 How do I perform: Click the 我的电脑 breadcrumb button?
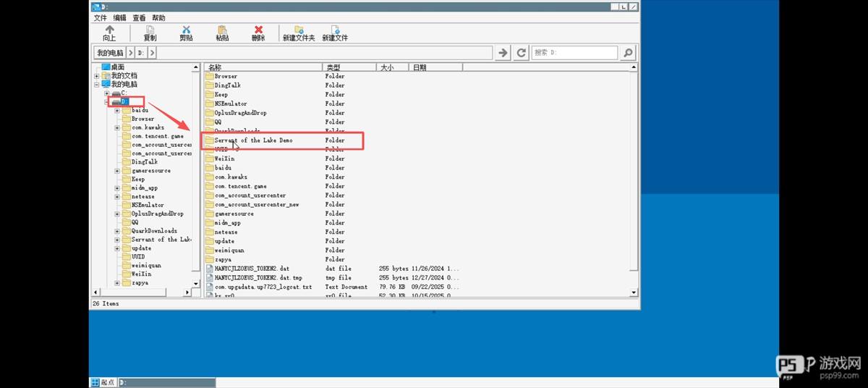click(x=109, y=53)
